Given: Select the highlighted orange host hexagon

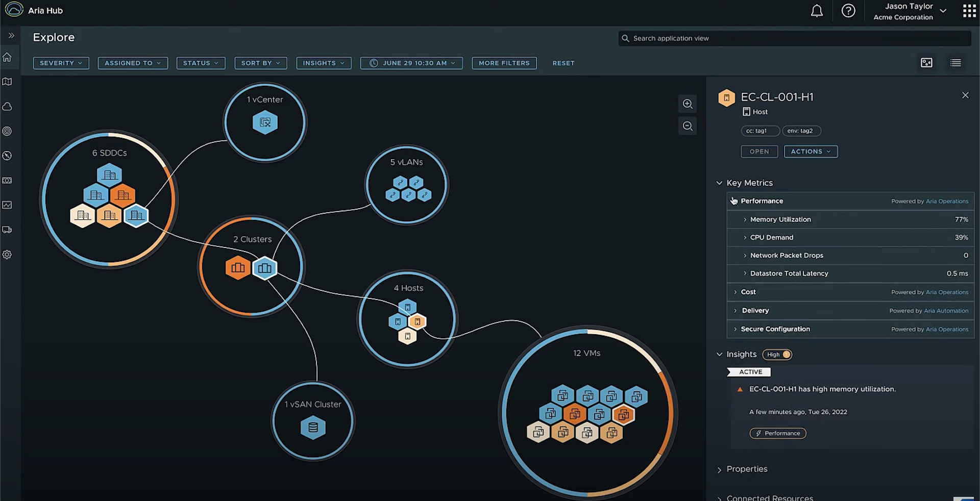Looking at the screenshot, I should pos(417,322).
